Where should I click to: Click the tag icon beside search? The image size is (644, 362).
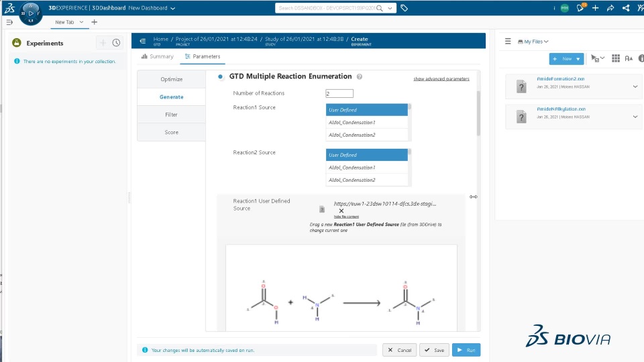(x=404, y=8)
